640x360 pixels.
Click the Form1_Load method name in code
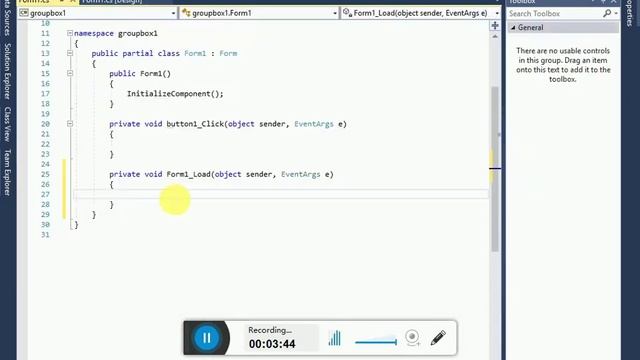click(x=188, y=174)
